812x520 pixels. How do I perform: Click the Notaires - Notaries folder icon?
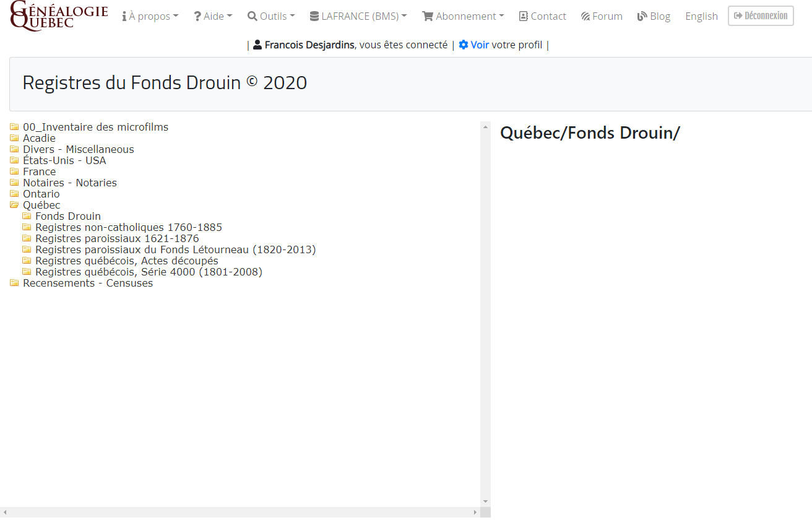[x=14, y=183]
